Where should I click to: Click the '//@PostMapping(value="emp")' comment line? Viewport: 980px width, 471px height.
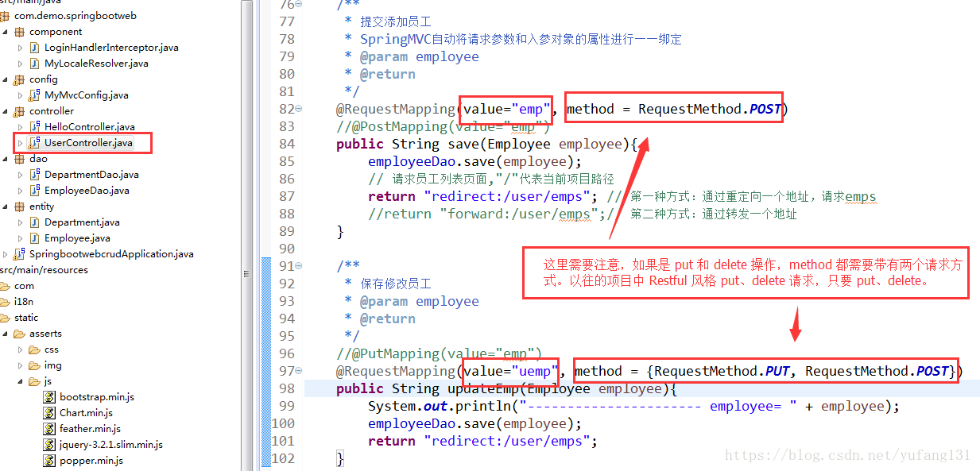[x=443, y=126]
